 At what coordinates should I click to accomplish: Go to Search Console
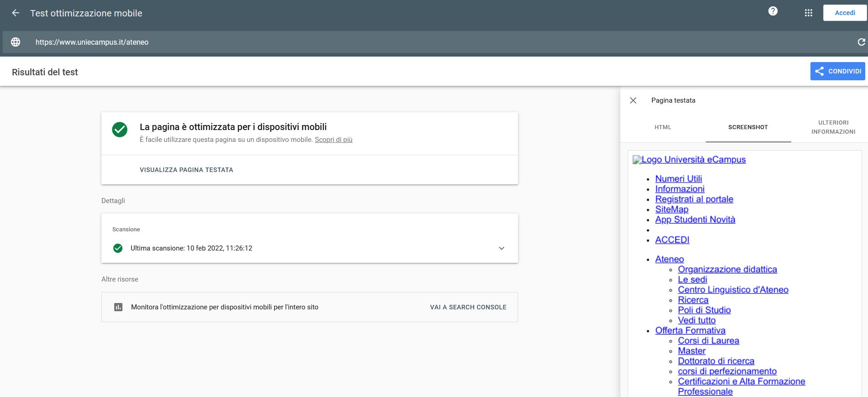468,307
